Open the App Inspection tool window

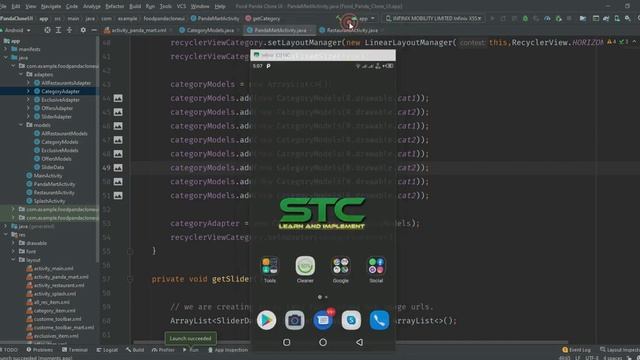228,350
